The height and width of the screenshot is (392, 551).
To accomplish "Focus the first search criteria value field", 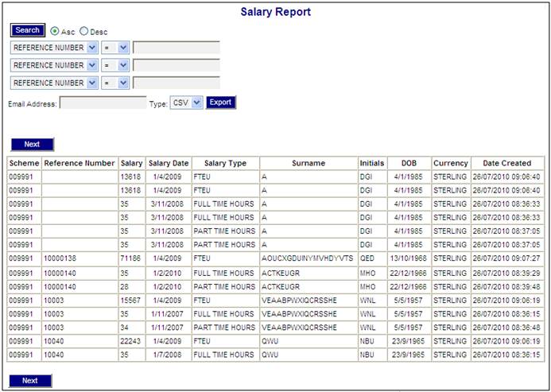I will click(x=177, y=48).
